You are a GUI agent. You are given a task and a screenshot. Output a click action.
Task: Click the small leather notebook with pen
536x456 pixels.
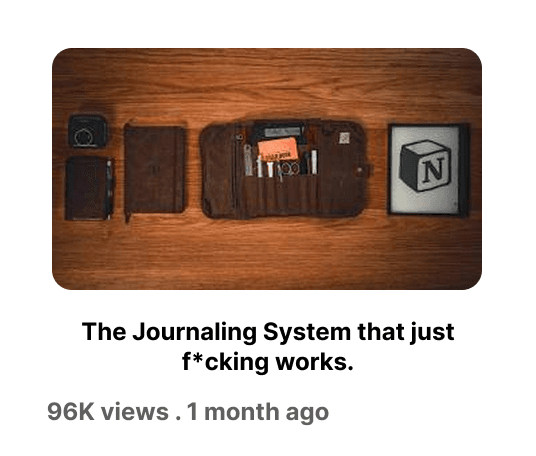pos(89,188)
